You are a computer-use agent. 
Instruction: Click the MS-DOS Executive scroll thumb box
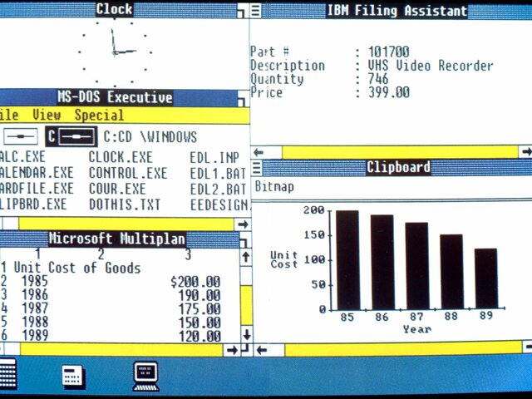coord(11,224)
